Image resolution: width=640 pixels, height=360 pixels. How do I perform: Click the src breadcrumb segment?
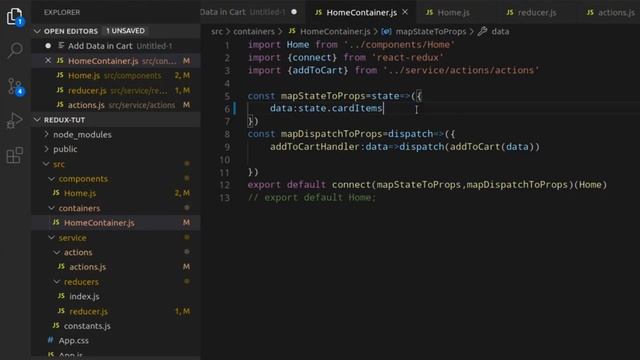point(217,31)
